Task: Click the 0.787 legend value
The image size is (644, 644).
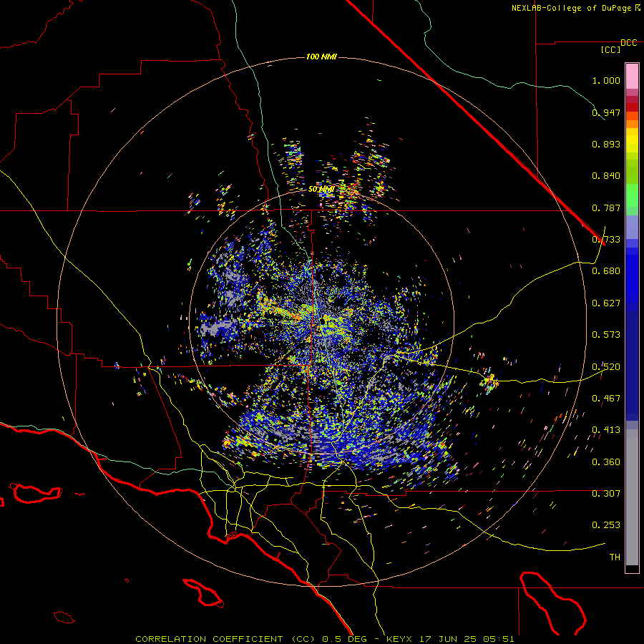Action: tap(606, 208)
